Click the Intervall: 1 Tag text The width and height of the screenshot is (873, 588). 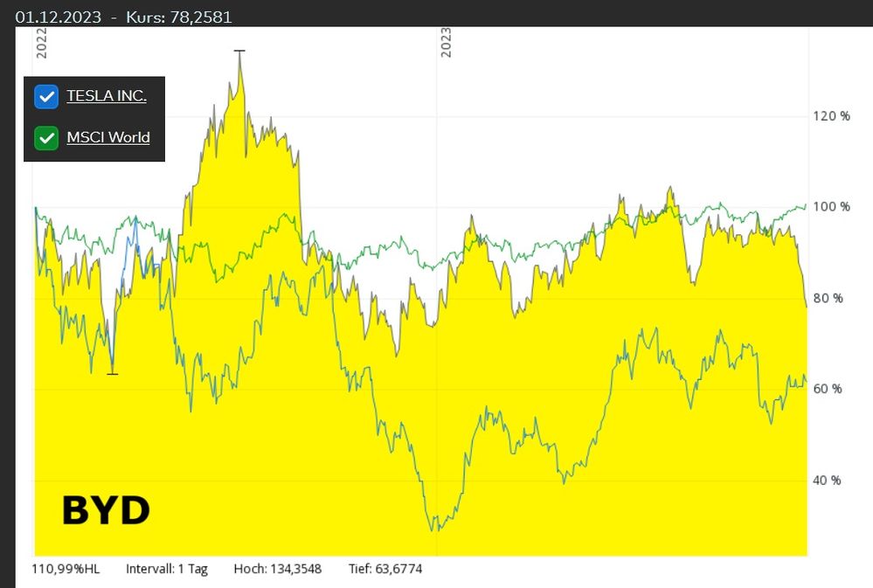[x=166, y=569]
